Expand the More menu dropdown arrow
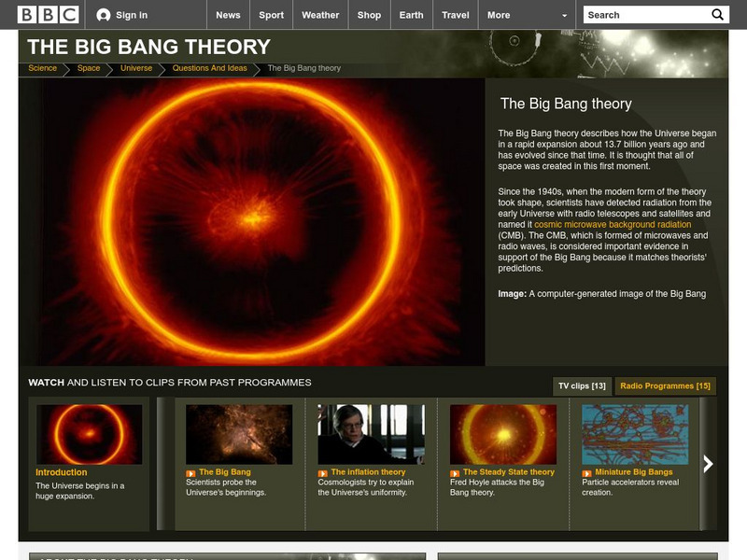Image resolution: width=747 pixels, height=560 pixels. click(565, 15)
